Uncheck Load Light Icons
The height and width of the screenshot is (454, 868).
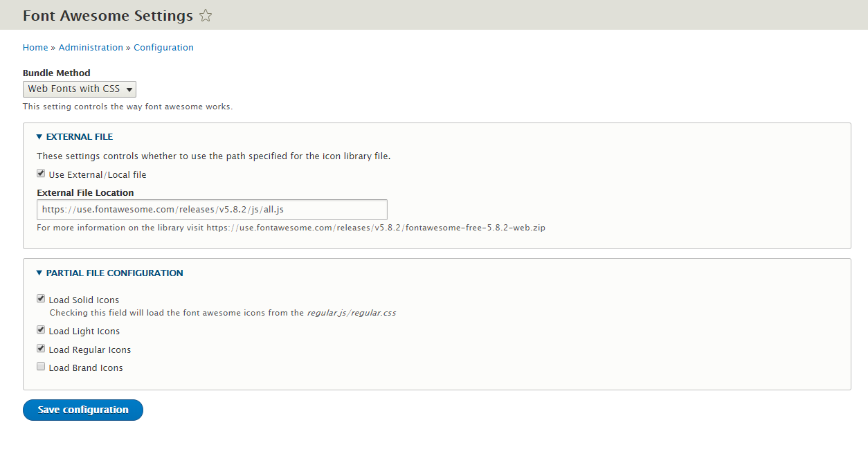41,330
